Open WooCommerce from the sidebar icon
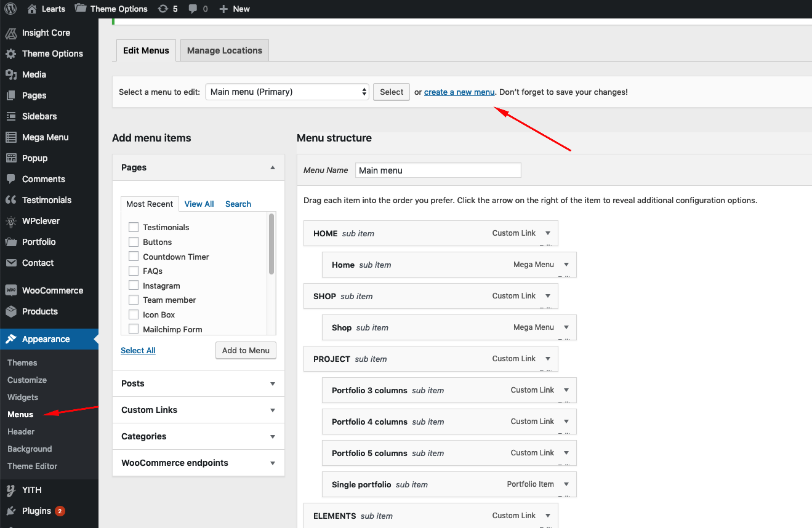The height and width of the screenshot is (528, 812). pos(10,290)
